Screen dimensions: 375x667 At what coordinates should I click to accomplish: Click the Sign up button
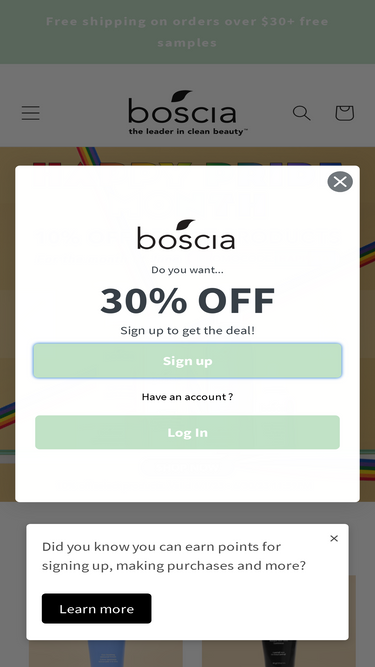tap(188, 361)
